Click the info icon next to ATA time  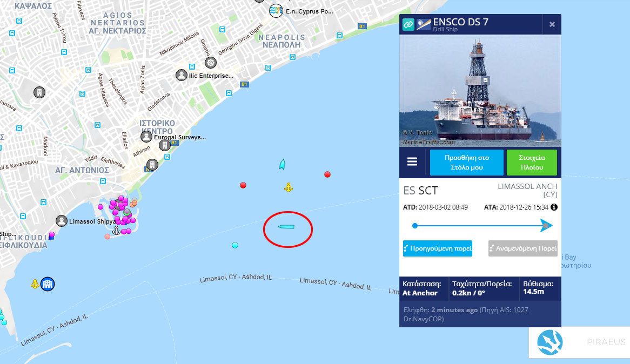554,207
